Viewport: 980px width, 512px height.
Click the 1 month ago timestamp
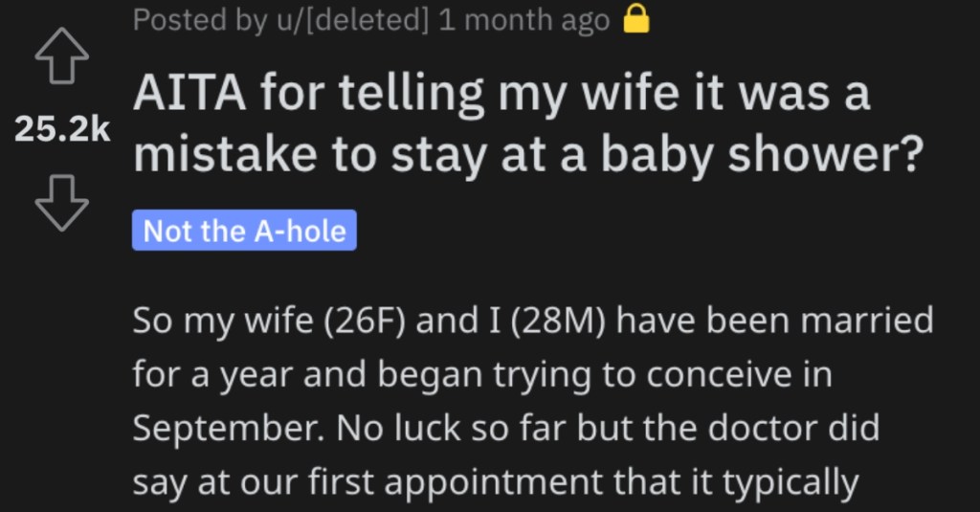(523, 21)
